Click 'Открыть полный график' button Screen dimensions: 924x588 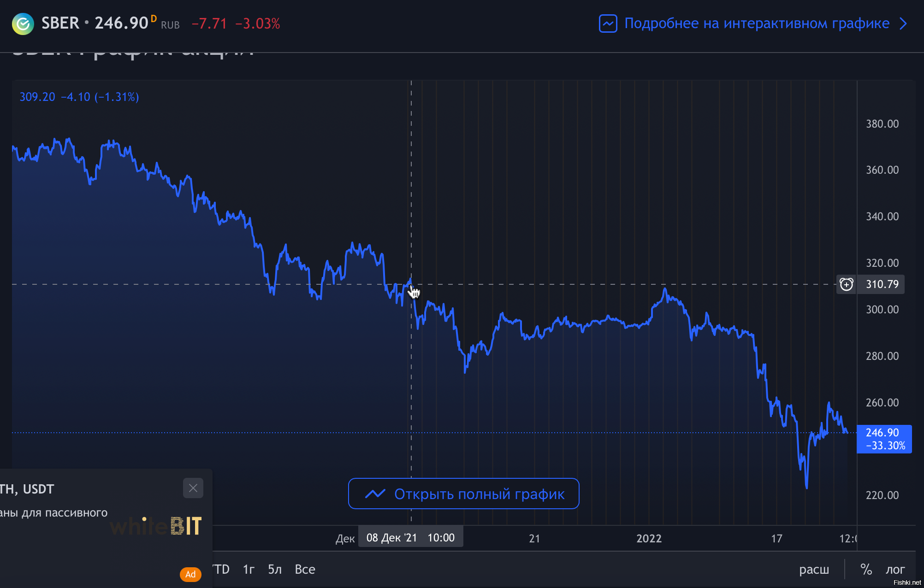[x=463, y=494]
